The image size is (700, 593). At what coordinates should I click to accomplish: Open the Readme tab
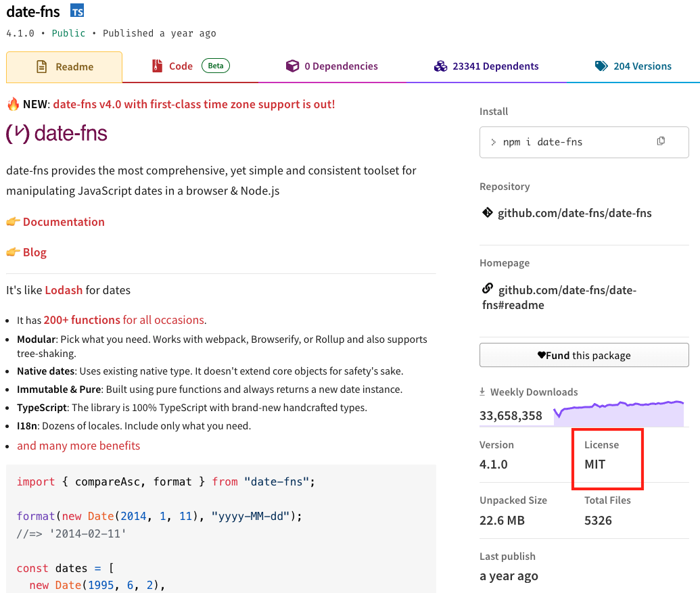click(x=64, y=67)
